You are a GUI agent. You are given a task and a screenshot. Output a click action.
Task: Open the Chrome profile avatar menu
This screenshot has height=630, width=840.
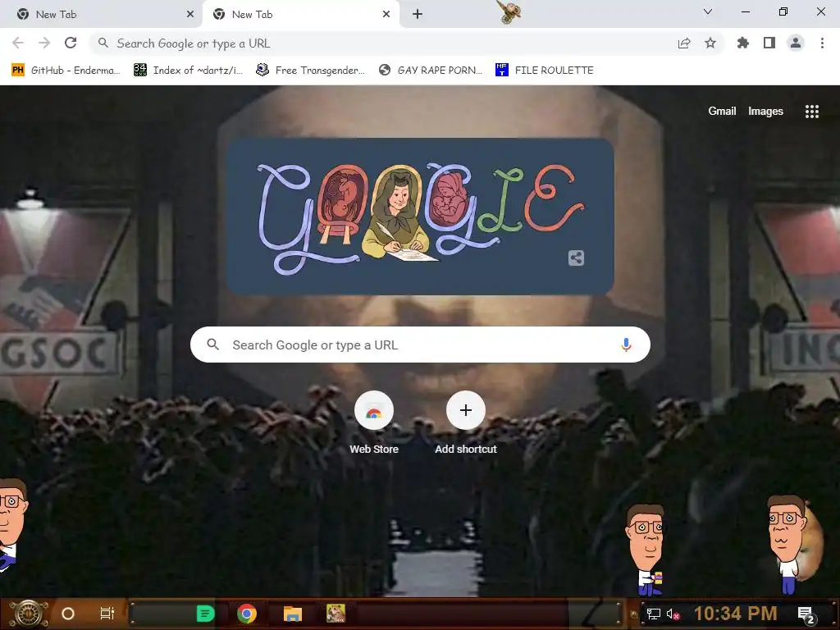796,43
